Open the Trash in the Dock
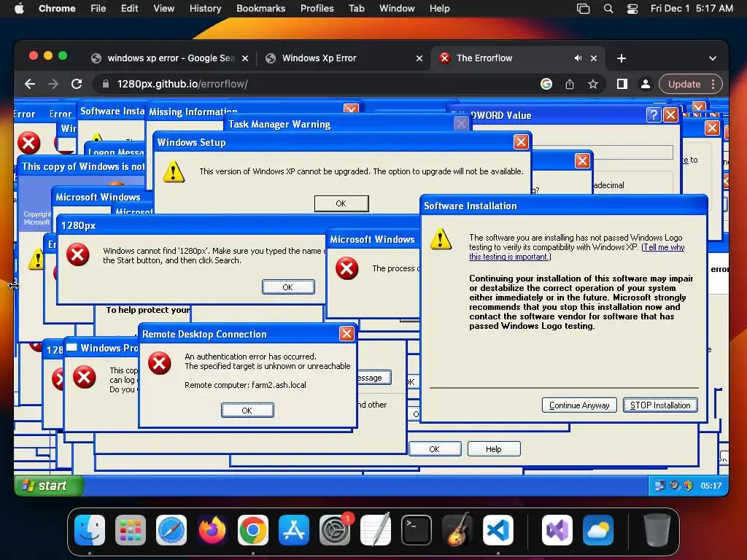747x560 pixels. click(x=657, y=530)
